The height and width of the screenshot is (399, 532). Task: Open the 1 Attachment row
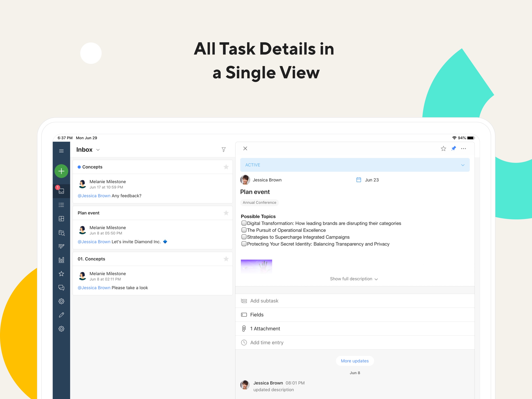point(355,328)
